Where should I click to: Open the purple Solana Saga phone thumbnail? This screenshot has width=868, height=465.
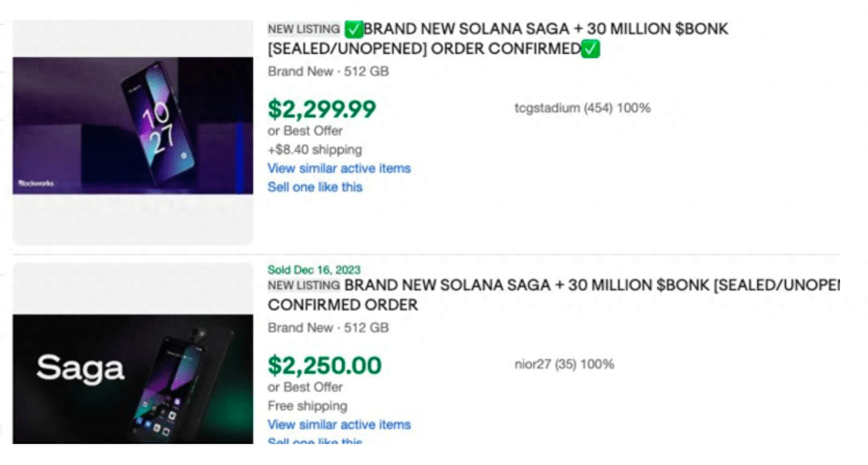(x=133, y=126)
